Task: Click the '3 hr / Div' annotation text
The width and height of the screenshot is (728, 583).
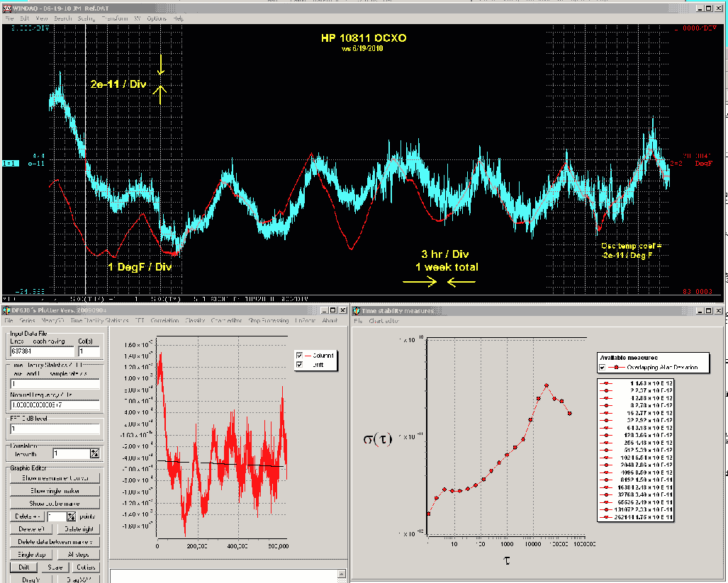Action: click(444, 254)
